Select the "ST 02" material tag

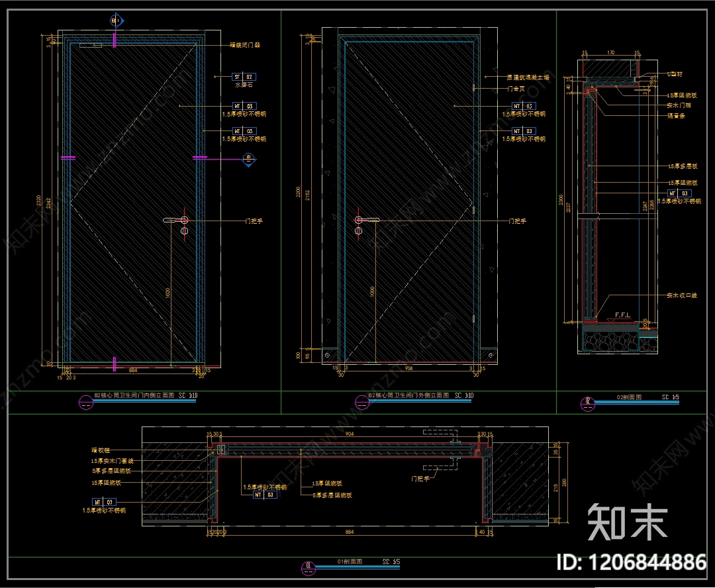244,77
